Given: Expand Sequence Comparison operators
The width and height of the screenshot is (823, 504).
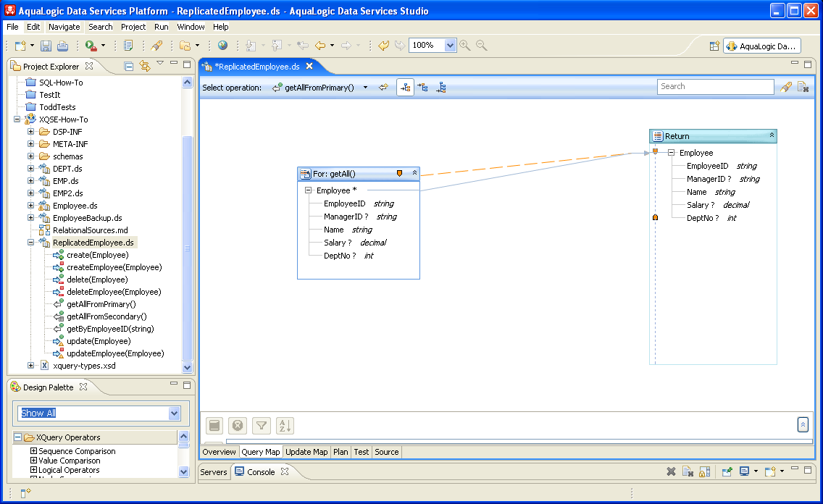Looking at the screenshot, I should (33, 451).
